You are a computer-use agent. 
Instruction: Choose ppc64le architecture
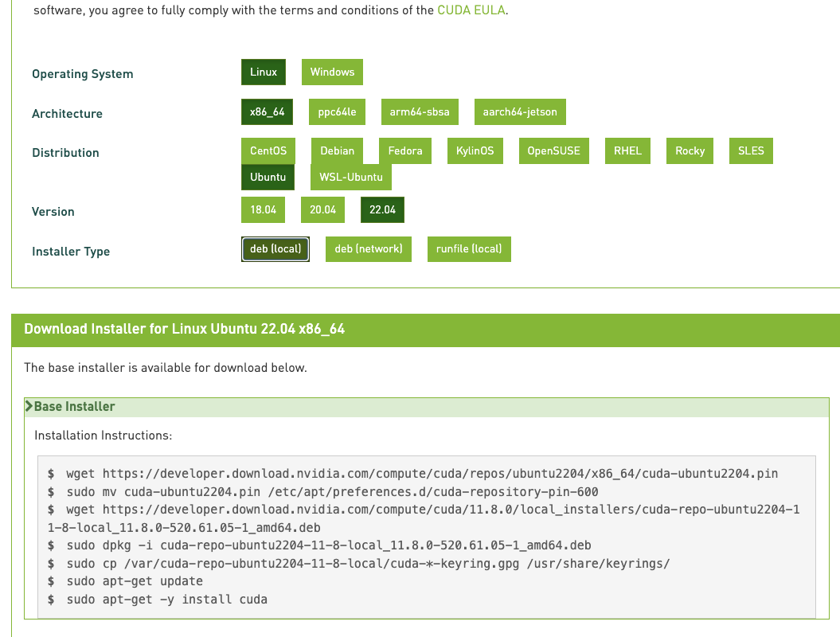pos(337,111)
